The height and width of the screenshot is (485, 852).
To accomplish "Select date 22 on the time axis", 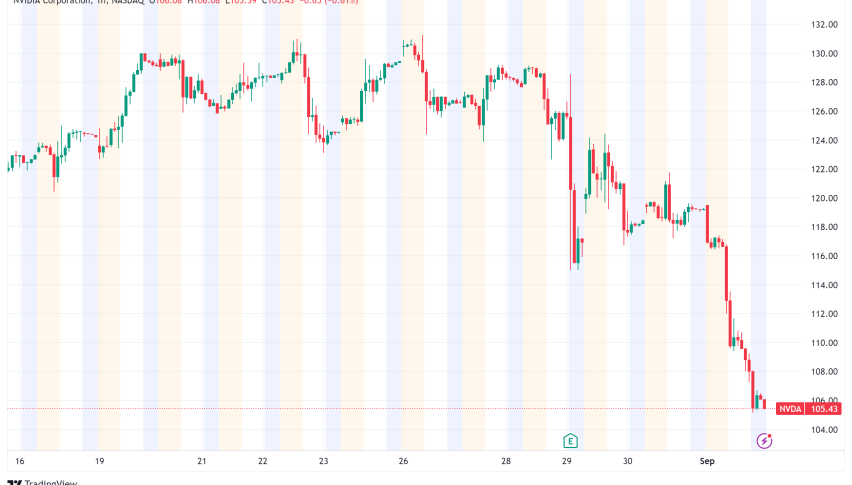I will 262,461.
